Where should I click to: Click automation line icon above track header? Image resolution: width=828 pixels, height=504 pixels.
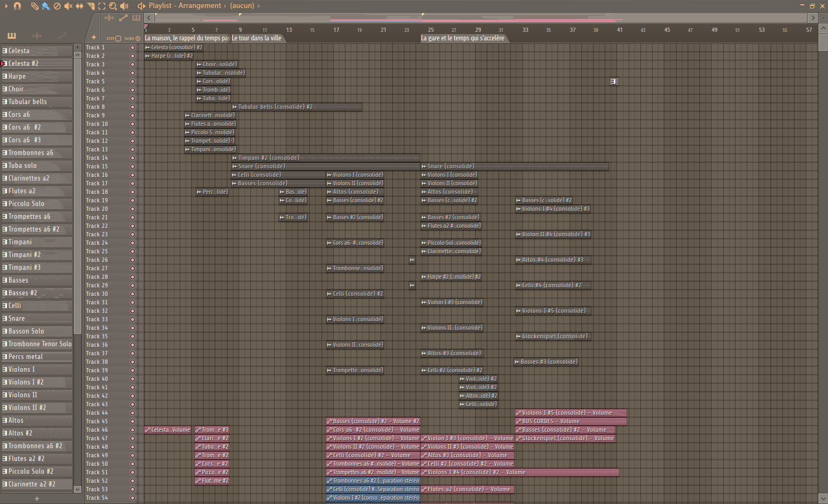123,18
